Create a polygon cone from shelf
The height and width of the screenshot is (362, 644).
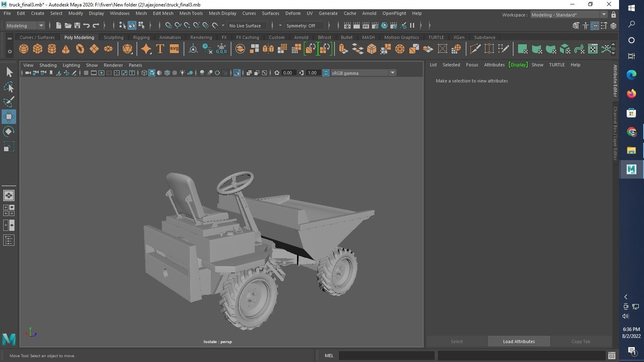66,49
